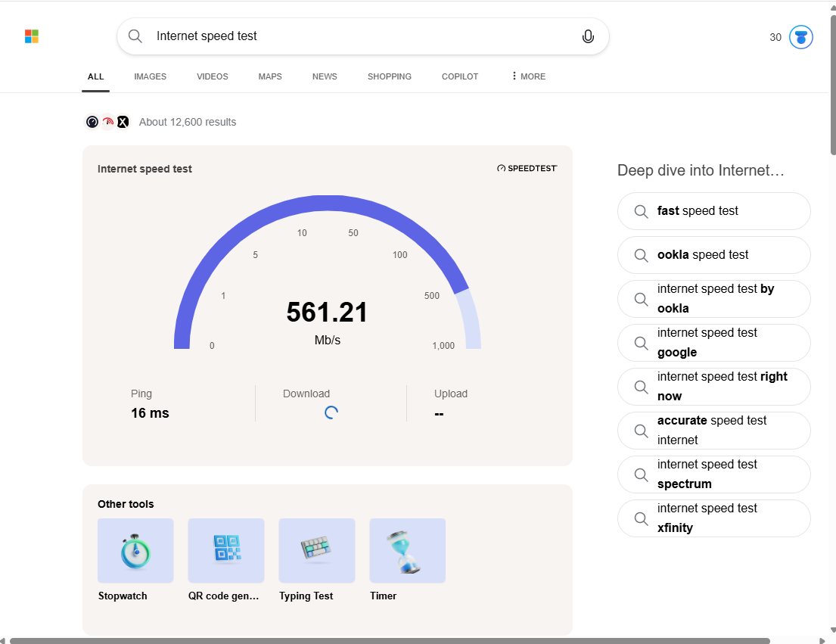Select internet speed test google suggestion
836x644 pixels.
click(714, 343)
